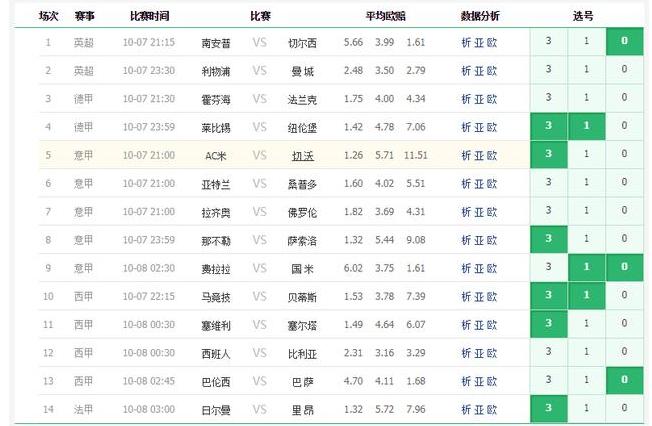Screen dimensions: 652x426
Task: Open 欧 link in AC米 vs 切沃 row
Action: coord(492,156)
